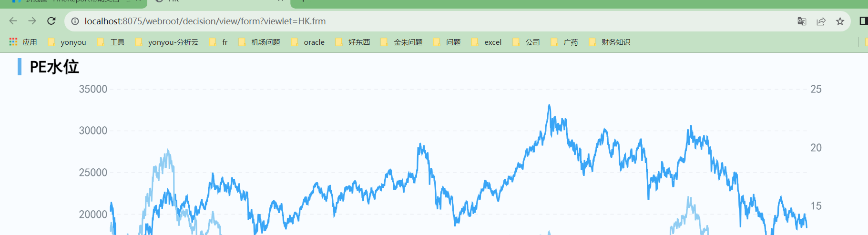Open the Google Translate page icon
This screenshot has width=868, height=235.
click(x=802, y=21)
